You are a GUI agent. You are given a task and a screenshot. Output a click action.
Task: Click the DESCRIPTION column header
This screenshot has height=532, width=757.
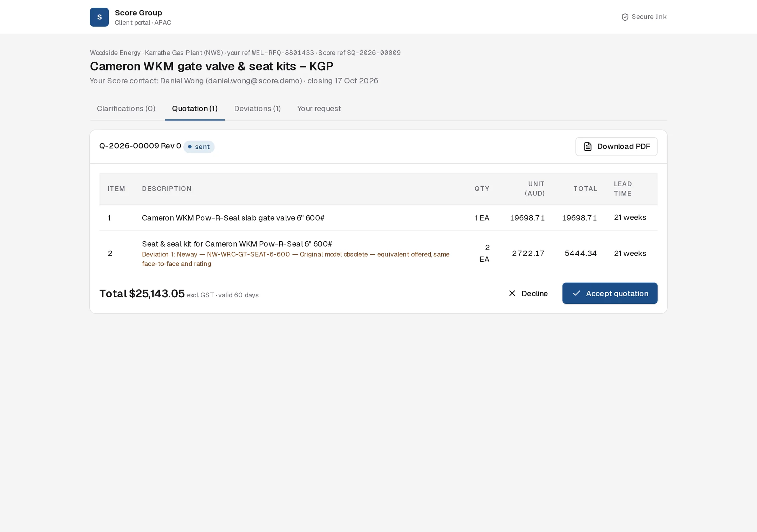(x=167, y=189)
